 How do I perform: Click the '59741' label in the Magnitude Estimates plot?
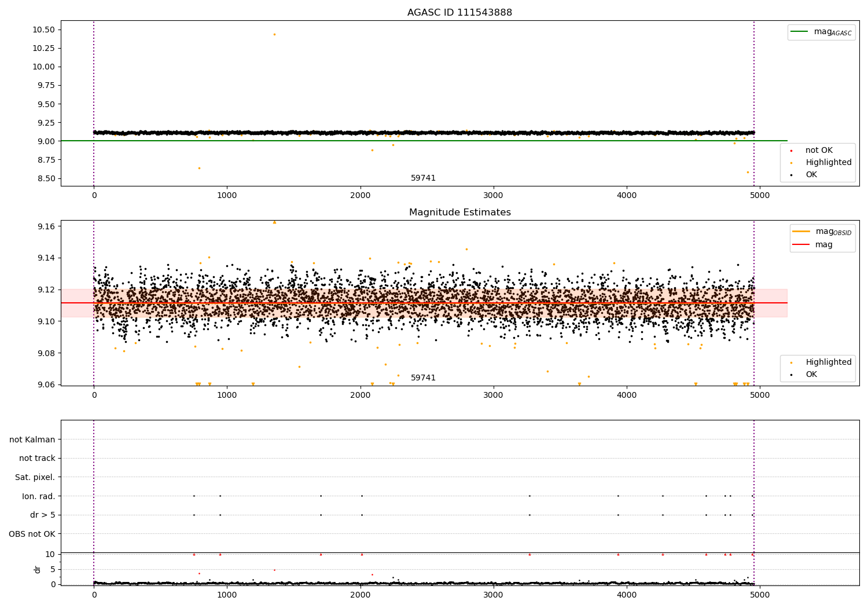423,378
